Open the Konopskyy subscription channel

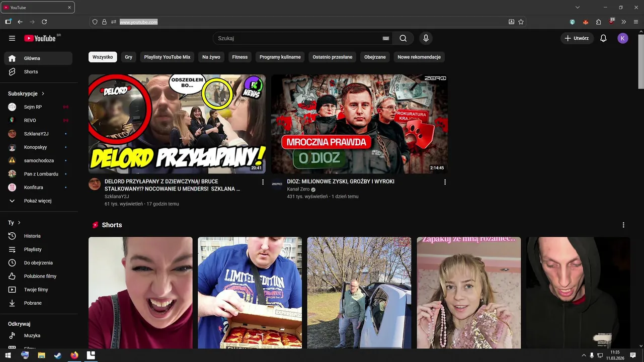click(38, 147)
